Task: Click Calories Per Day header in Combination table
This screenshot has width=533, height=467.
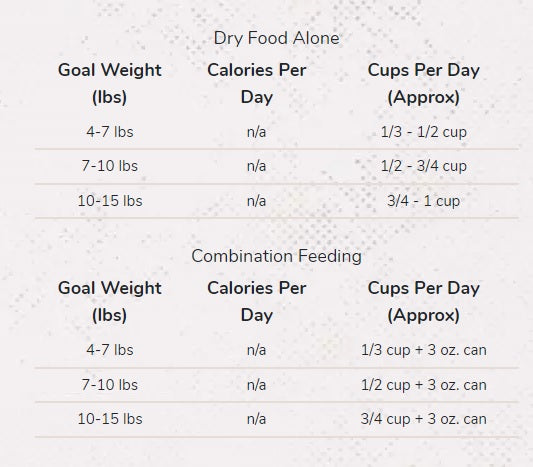Action: point(257,301)
